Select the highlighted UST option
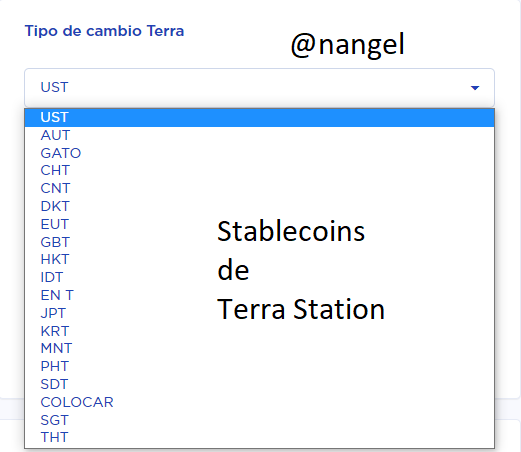The image size is (521, 452). click(x=259, y=117)
